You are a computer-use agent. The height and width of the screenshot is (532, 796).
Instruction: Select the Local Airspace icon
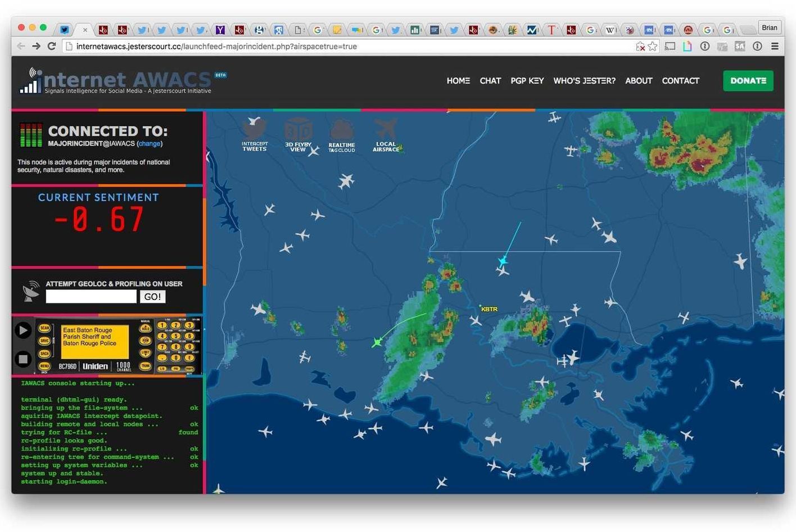point(386,135)
